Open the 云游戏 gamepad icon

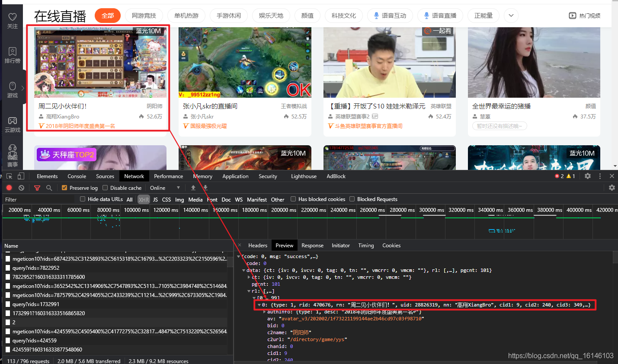13,121
